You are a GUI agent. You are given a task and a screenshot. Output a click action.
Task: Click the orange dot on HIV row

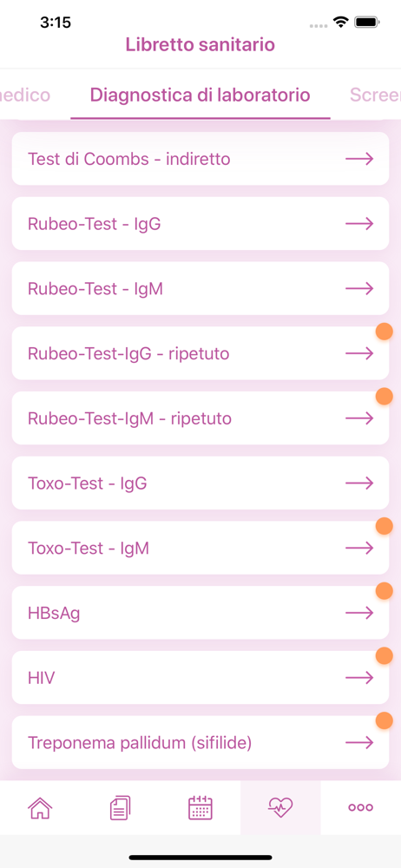(x=385, y=656)
